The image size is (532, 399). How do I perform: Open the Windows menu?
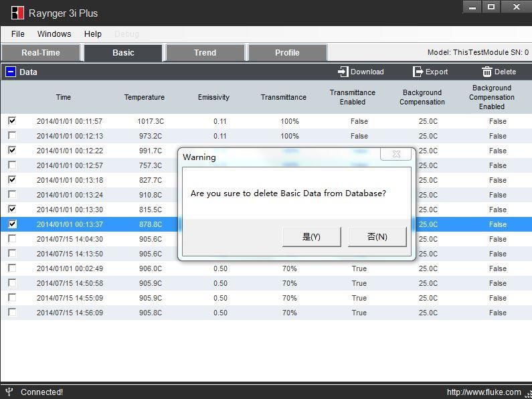point(54,34)
